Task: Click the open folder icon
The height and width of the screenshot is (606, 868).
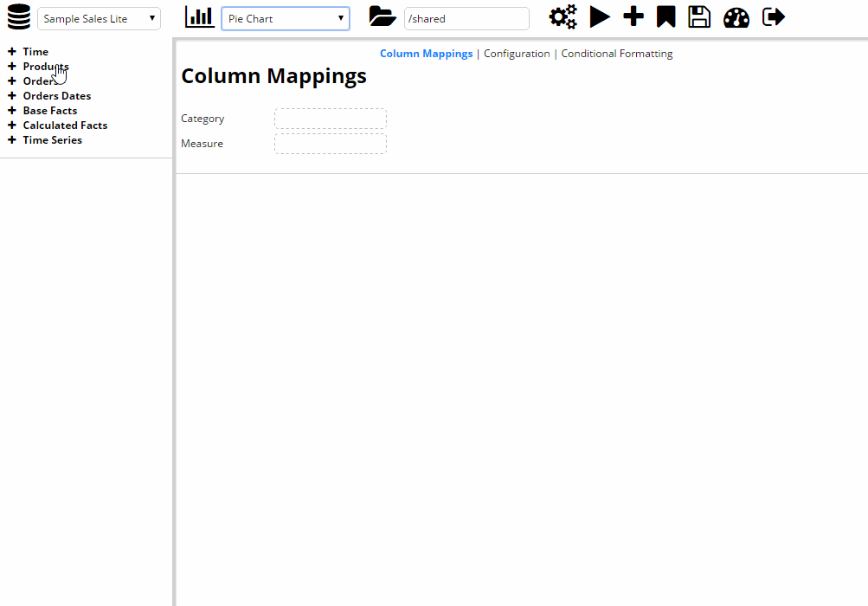Action: (382, 16)
